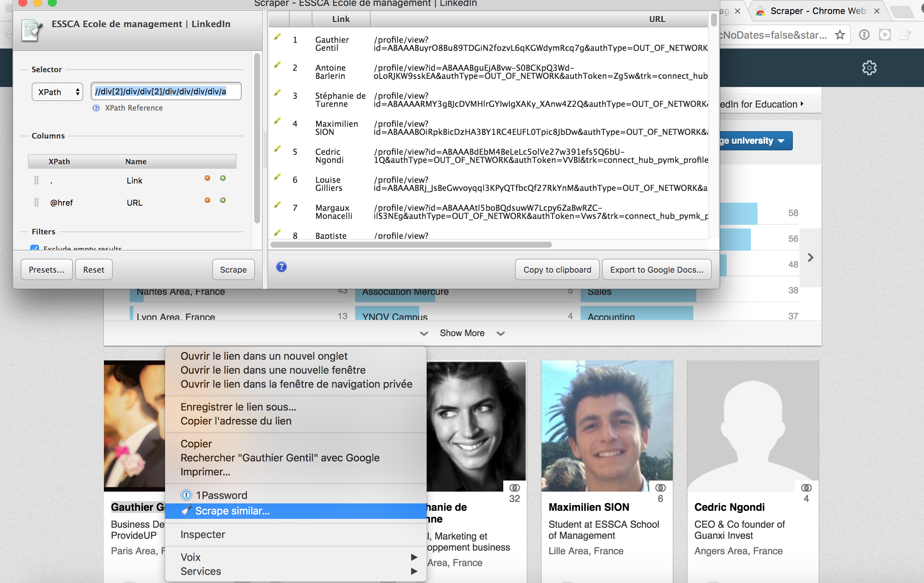
Task: Click drag handle of the @href column row
Action: click(36, 202)
